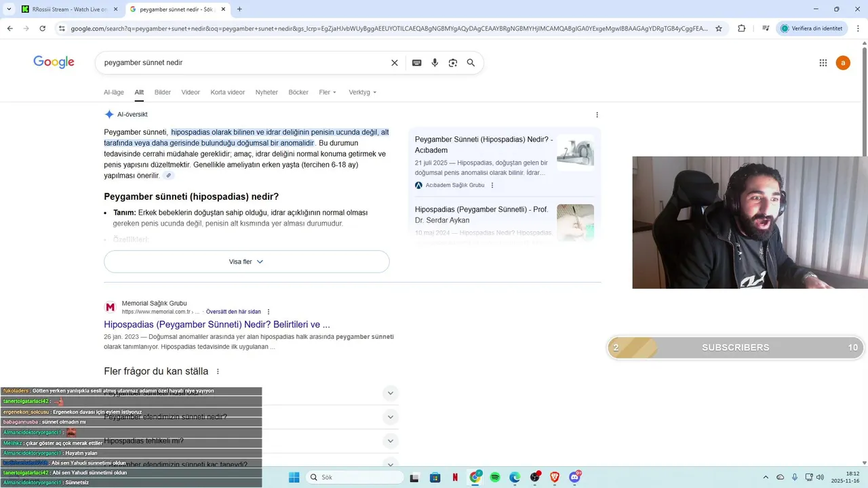The width and height of the screenshot is (868, 488).
Task: Open Microsoft Store from taskbar
Action: [x=435, y=477]
